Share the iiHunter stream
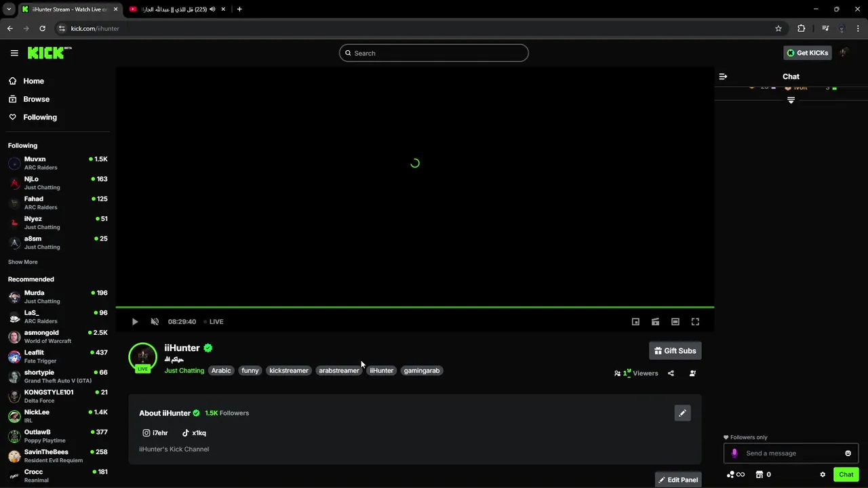Viewport: 868px width, 488px height. pos(671,373)
